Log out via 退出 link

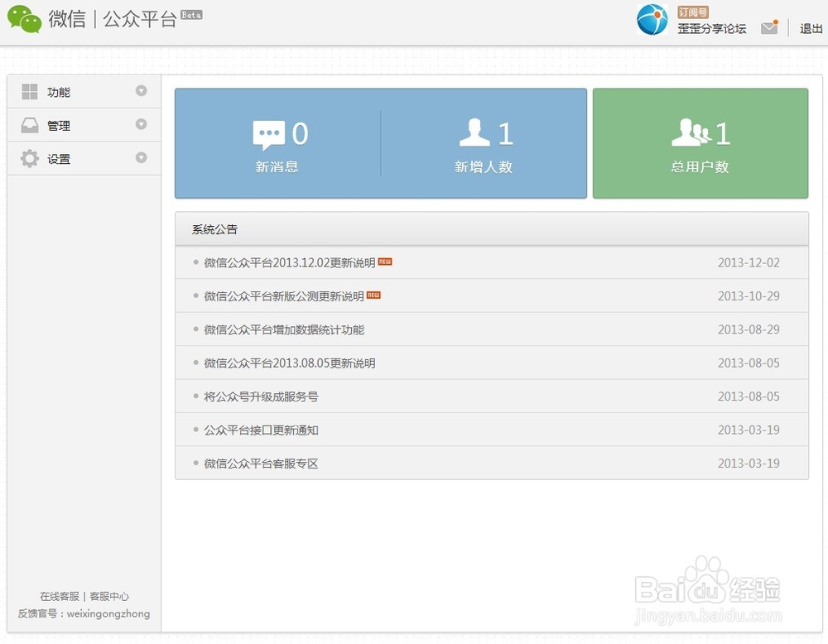(x=811, y=28)
